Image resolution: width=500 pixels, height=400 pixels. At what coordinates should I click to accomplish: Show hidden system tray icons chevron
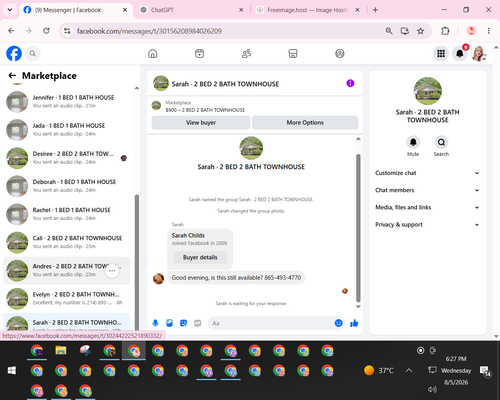coord(409,370)
